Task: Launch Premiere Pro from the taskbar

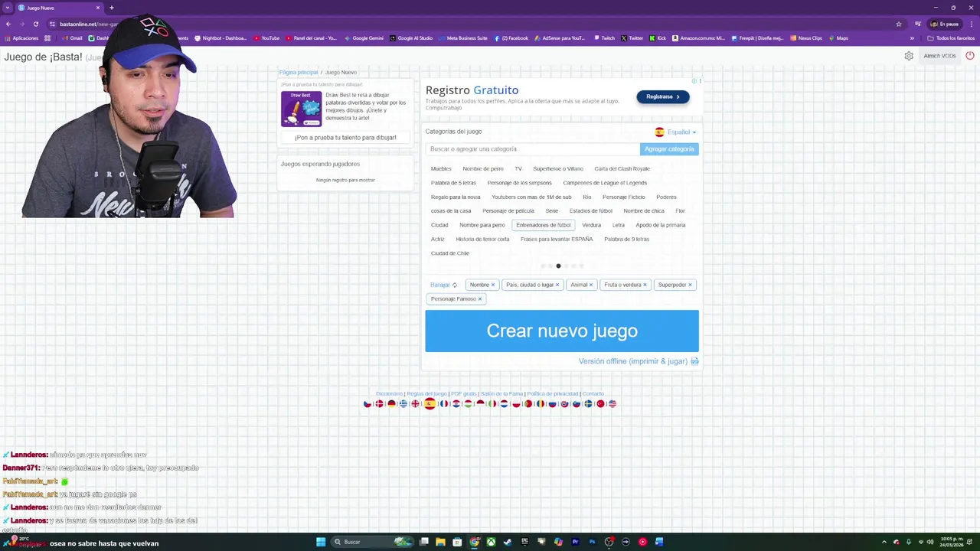Action: (x=575, y=542)
